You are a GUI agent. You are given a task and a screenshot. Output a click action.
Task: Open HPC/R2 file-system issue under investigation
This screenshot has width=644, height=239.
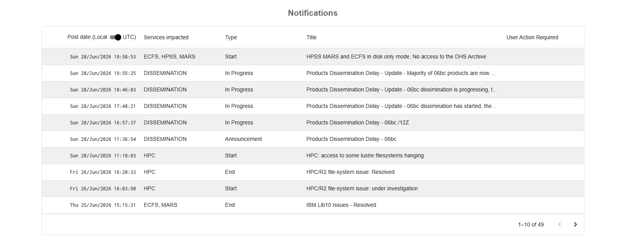coord(313,188)
